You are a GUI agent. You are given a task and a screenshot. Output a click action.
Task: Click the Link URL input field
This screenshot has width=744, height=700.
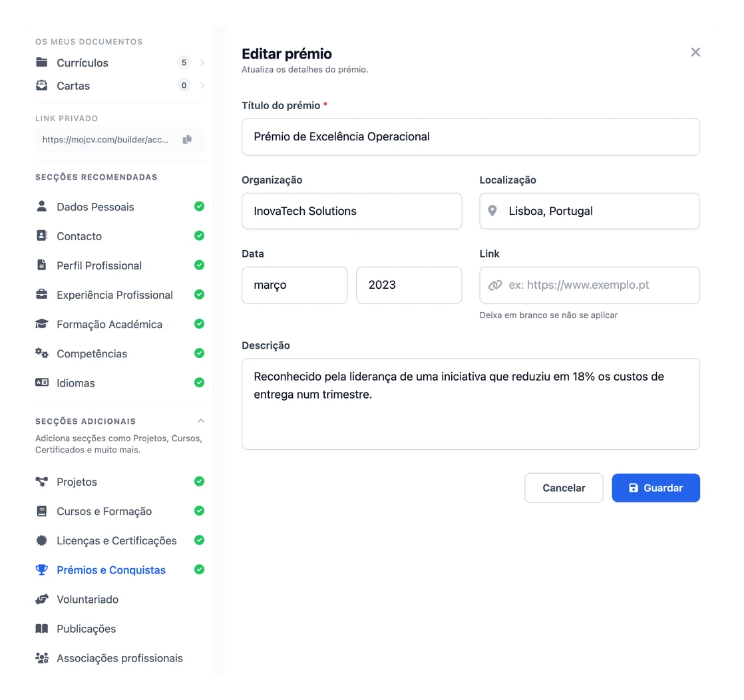click(x=590, y=285)
